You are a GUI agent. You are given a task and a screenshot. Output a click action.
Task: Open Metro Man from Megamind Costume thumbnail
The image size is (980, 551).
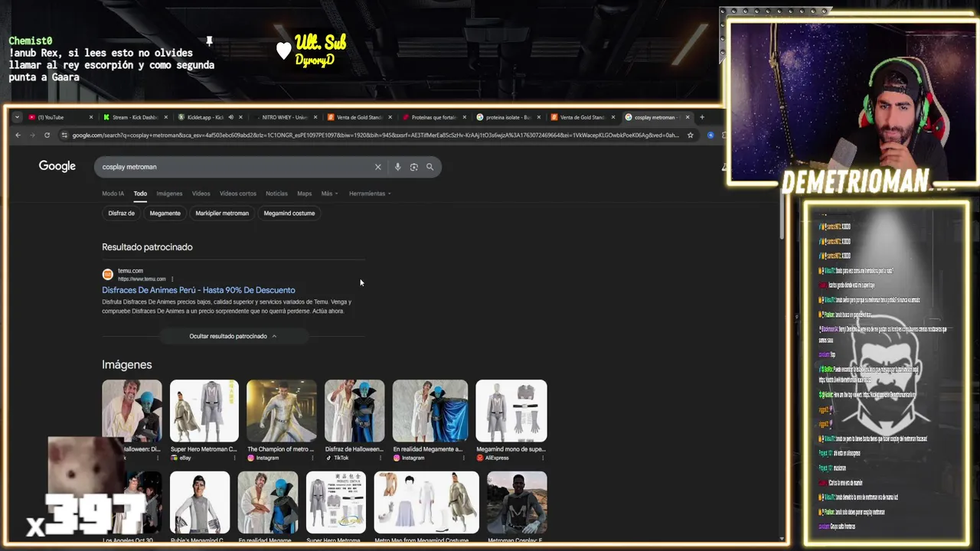[426, 502]
